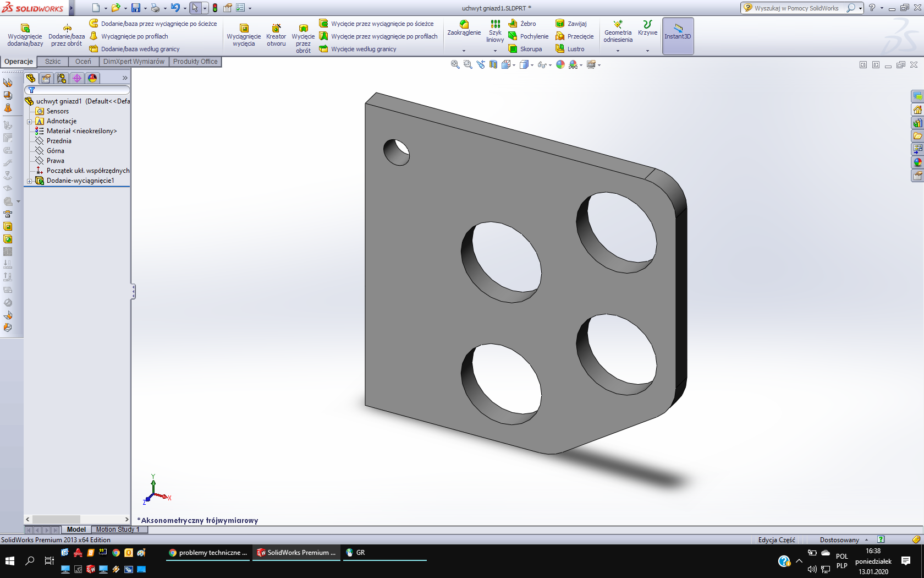Open the Kreator otworu hole wizard
This screenshot has width=924, height=578.
click(276, 35)
